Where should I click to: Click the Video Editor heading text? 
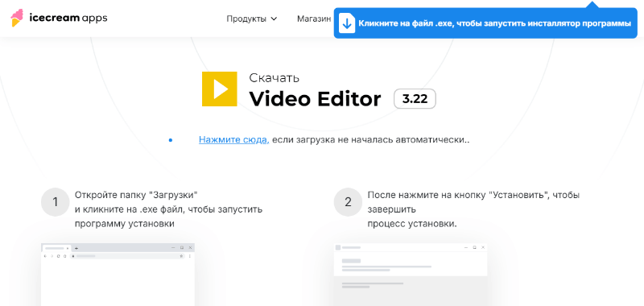316,99
